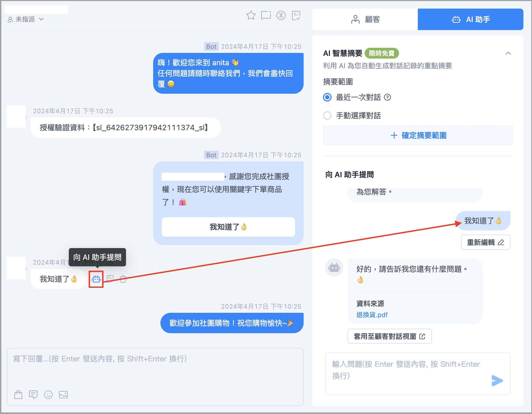Open the emoji picker in reply box

click(48, 394)
